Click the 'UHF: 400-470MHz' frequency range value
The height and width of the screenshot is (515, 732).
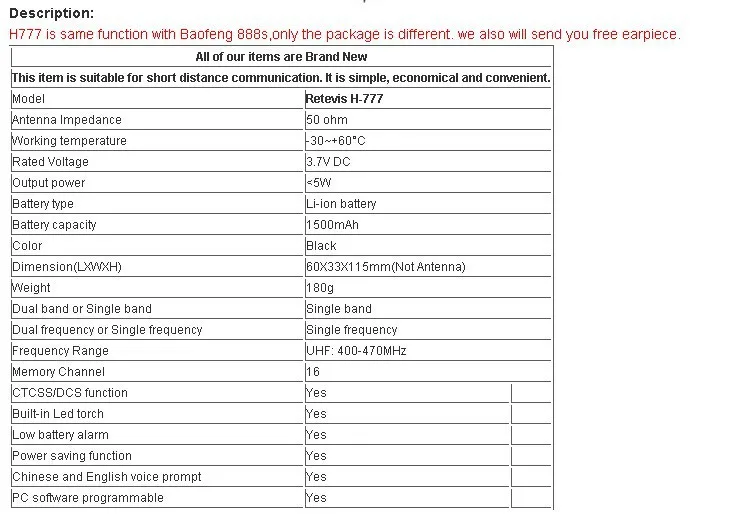(356, 351)
